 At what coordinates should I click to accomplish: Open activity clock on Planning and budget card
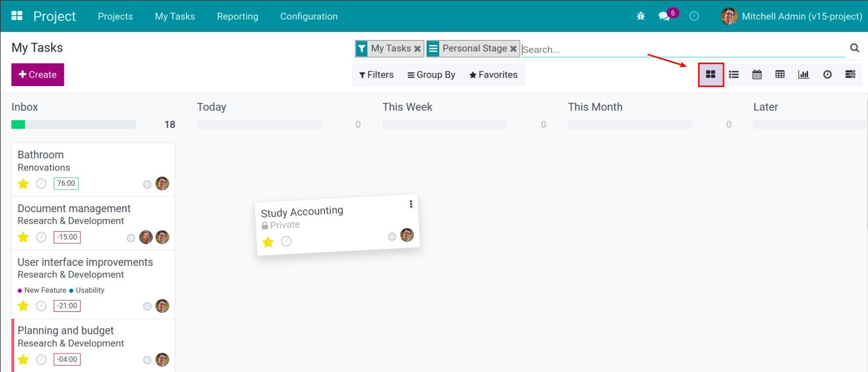(41, 360)
